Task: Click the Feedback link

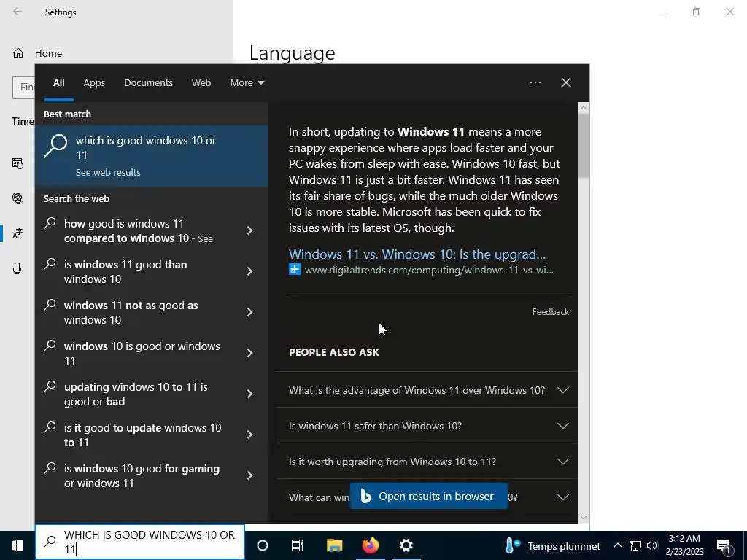Action: coord(550,312)
